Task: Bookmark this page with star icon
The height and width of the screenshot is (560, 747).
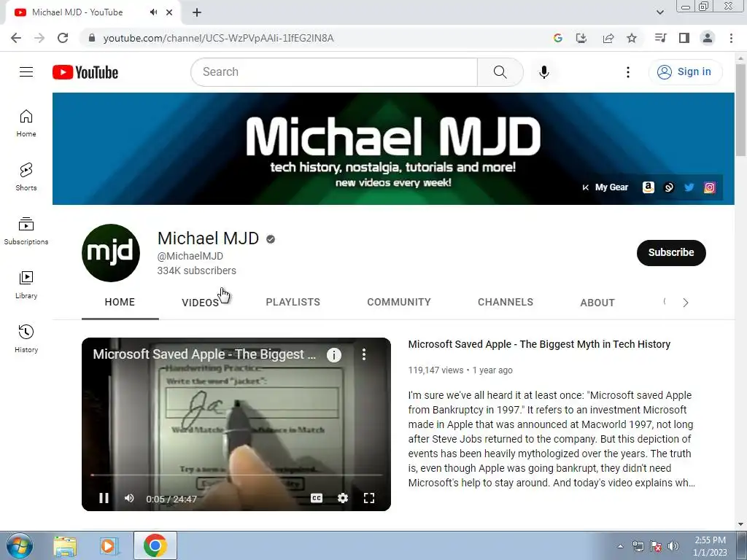Action: tap(632, 38)
